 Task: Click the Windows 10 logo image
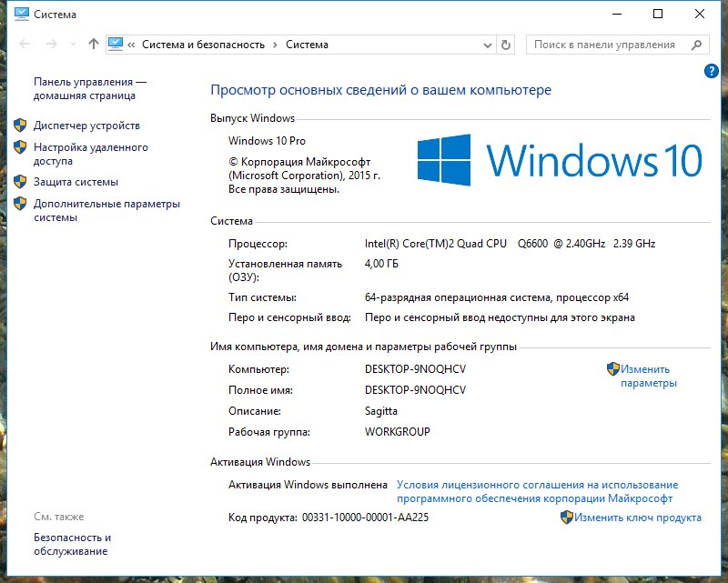point(560,160)
